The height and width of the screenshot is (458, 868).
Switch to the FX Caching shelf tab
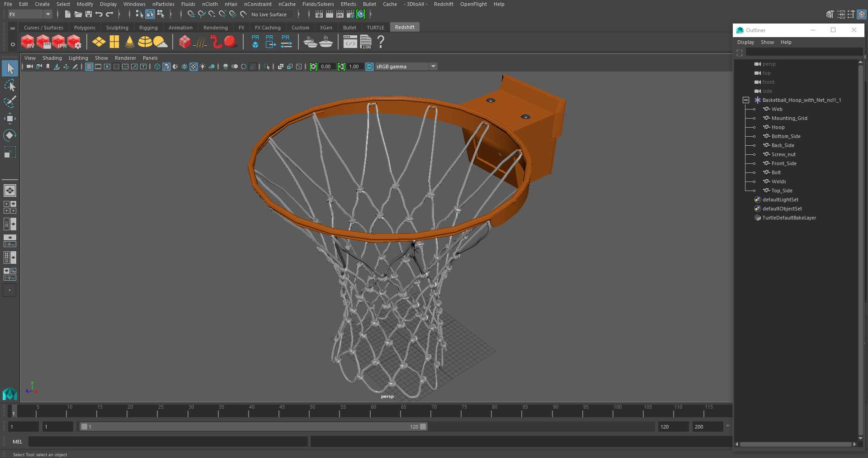pyautogui.click(x=268, y=28)
